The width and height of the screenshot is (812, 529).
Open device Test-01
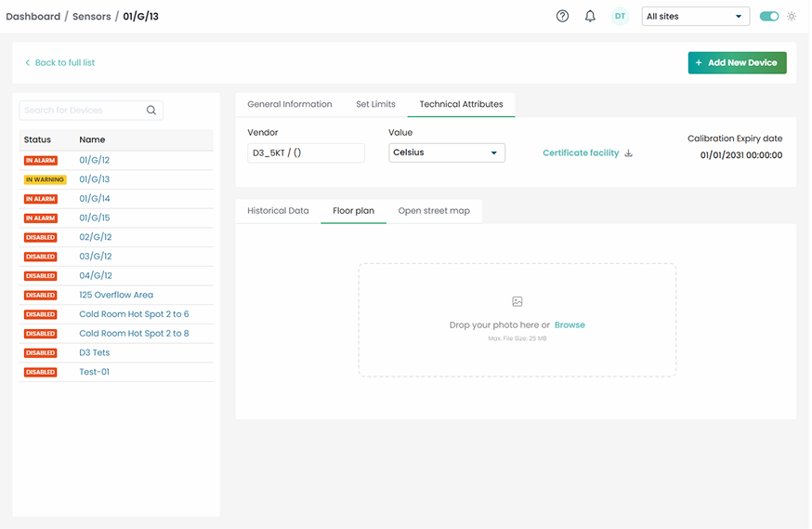(94, 372)
